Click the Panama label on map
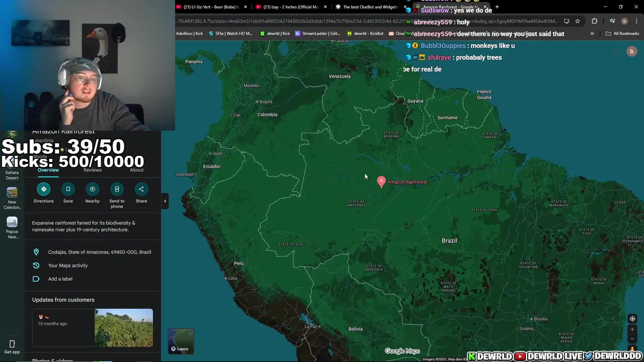The height and width of the screenshot is (362, 644). tap(194, 62)
